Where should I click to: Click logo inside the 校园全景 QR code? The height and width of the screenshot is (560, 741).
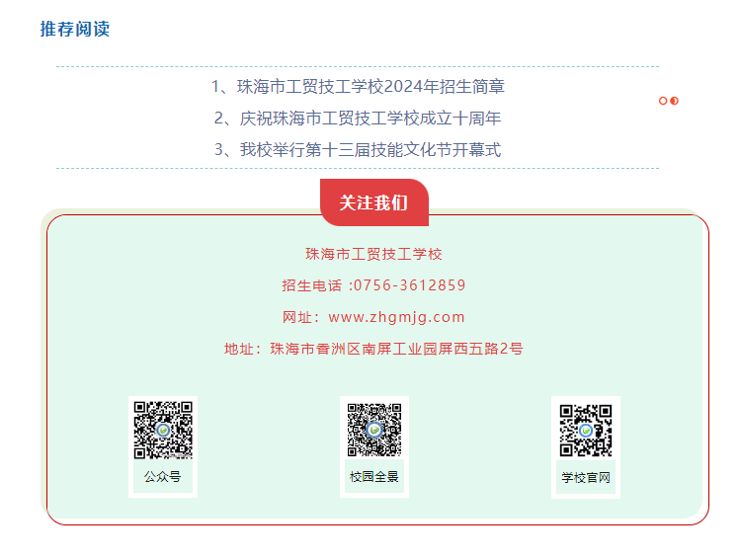pyautogui.click(x=374, y=430)
